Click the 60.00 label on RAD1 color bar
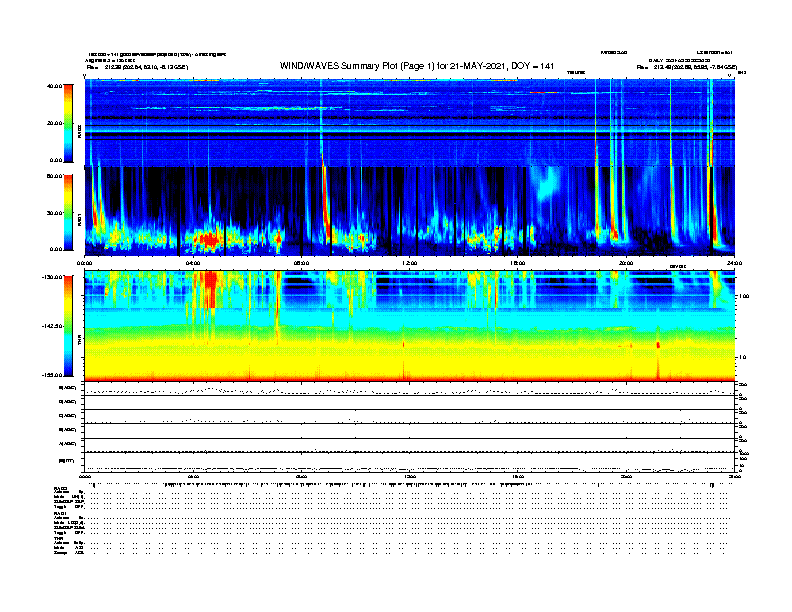Image resolution: width=792 pixels, height=612 pixels. click(x=54, y=176)
